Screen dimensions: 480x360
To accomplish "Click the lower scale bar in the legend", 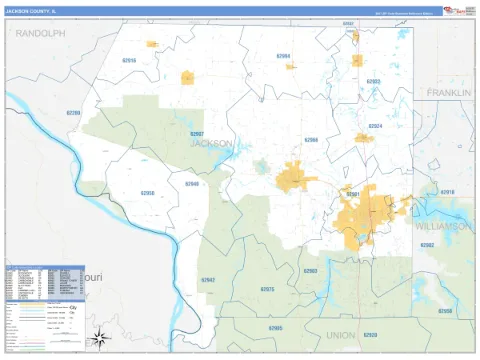I will coord(65,342).
